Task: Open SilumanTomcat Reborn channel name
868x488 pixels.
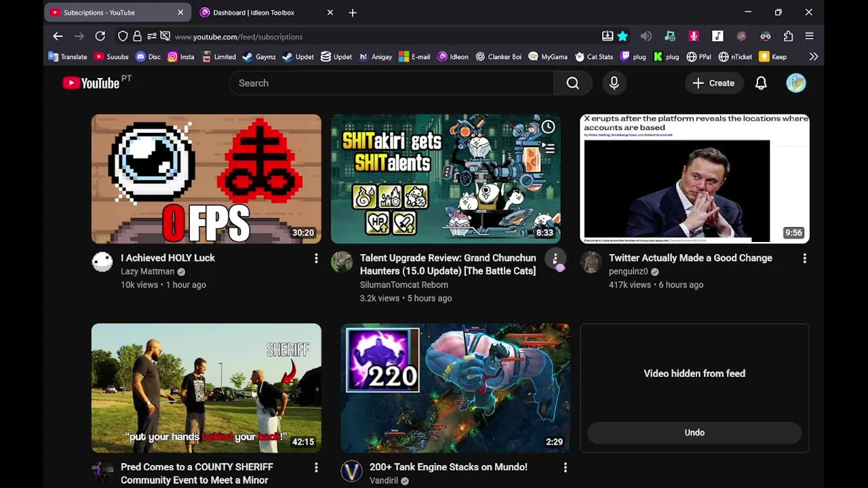Action: click(403, 285)
